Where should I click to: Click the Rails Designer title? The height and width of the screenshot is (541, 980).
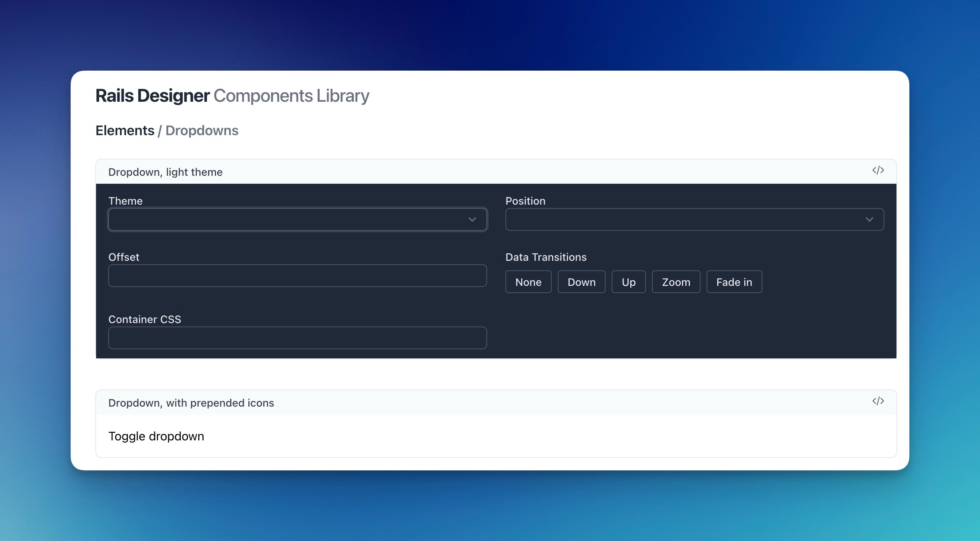[x=153, y=96]
